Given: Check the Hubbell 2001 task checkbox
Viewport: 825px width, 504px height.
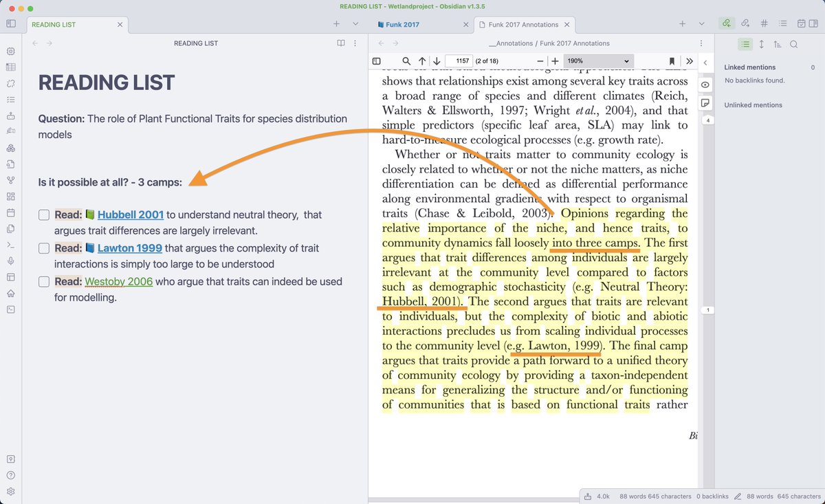Looking at the screenshot, I should click(x=44, y=215).
